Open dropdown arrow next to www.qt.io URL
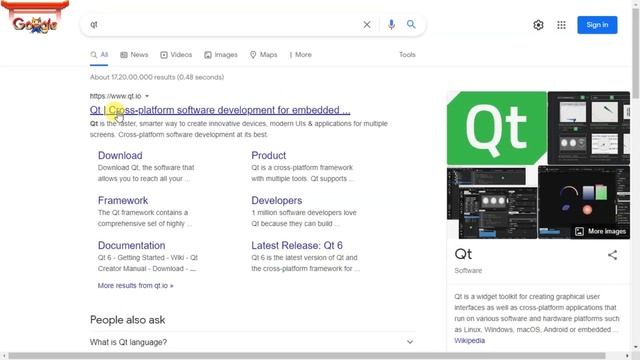640x360 pixels. click(x=147, y=96)
